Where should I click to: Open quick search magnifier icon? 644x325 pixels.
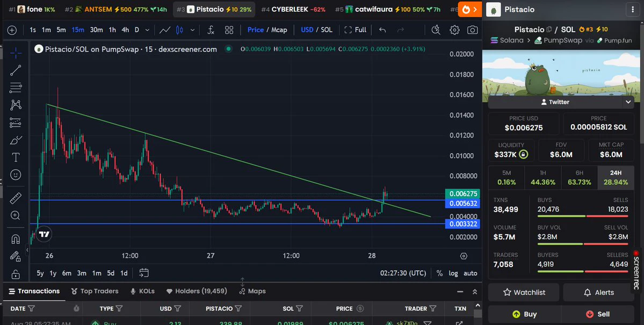click(436, 30)
